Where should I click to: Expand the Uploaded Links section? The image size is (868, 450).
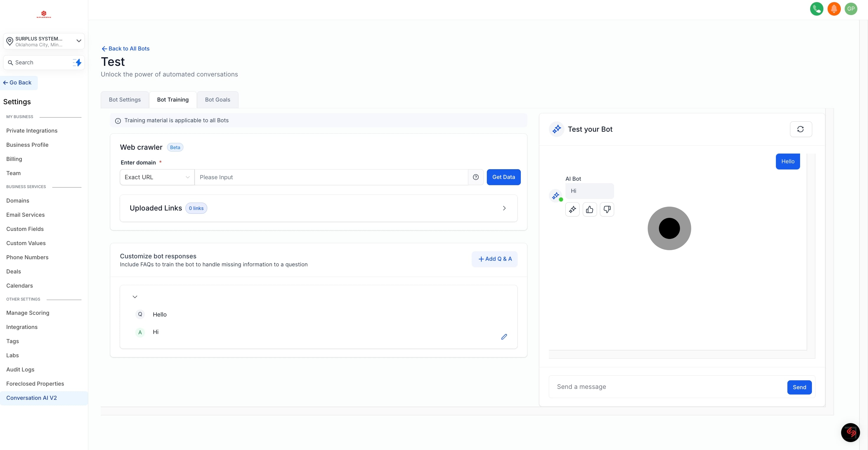[504, 208]
